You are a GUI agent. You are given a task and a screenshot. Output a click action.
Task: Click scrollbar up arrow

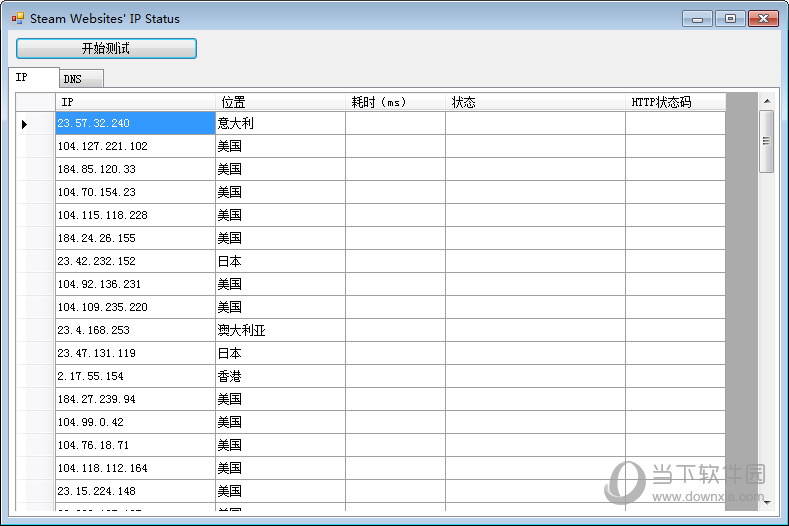point(767,101)
